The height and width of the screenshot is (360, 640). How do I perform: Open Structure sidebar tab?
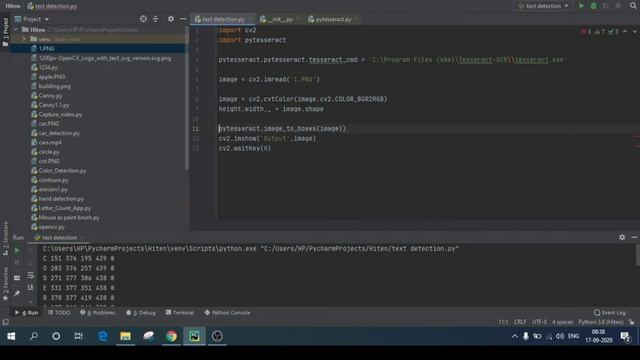5,238
